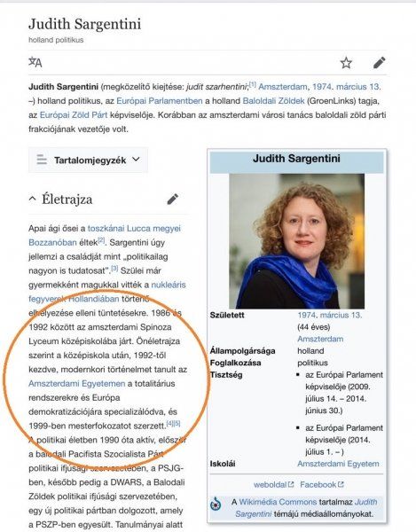Collapse the Életrajza section chevron
Screen dimensions: 416x532
(33, 199)
